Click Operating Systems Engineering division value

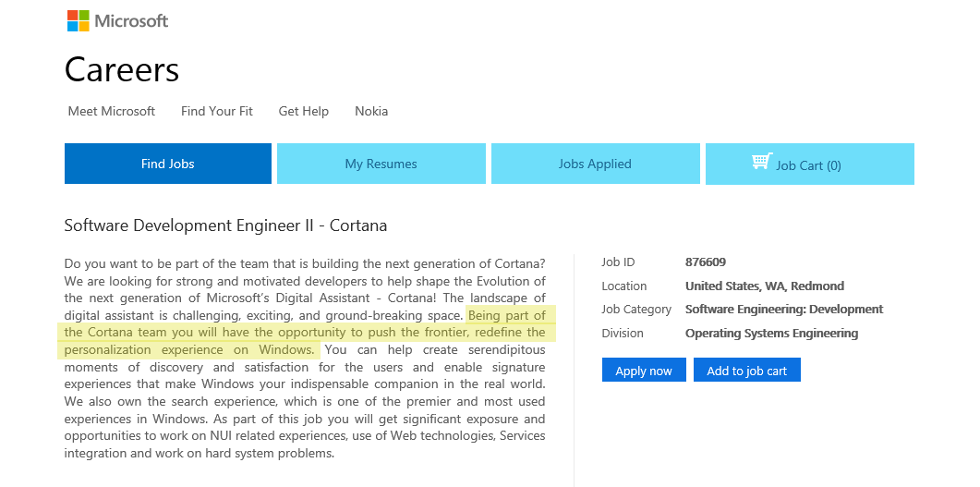(x=772, y=334)
